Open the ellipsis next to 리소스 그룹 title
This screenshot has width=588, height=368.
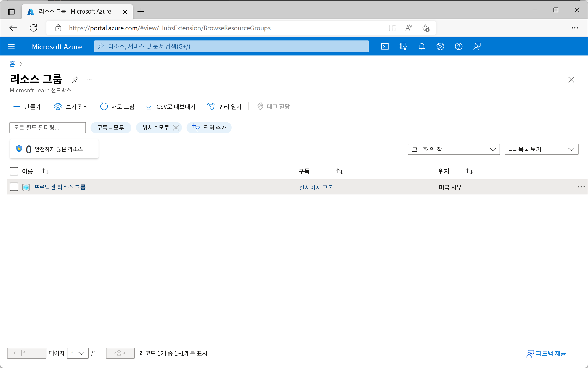(x=90, y=80)
